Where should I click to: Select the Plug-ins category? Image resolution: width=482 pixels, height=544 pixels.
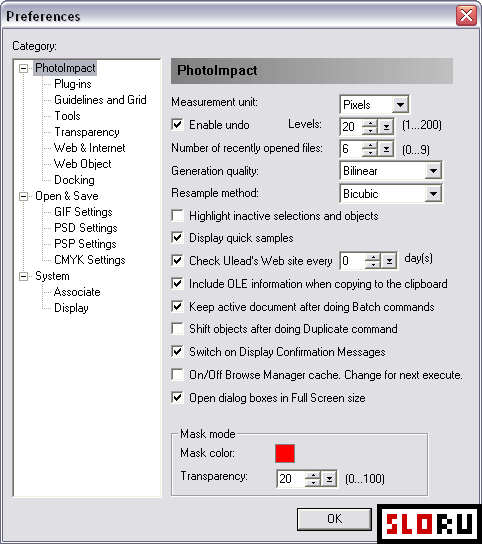coord(73,84)
